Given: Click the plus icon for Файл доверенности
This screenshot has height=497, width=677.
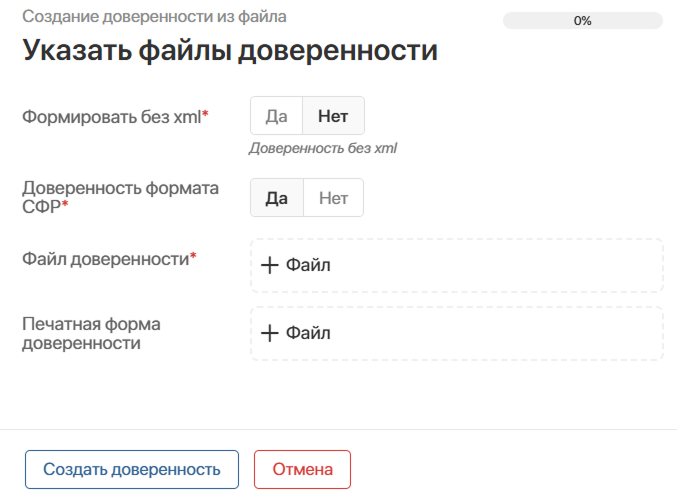Looking at the screenshot, I should (269, 266).
